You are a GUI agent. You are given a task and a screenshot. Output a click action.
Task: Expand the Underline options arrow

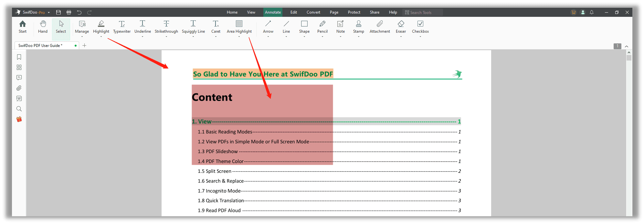143,37
